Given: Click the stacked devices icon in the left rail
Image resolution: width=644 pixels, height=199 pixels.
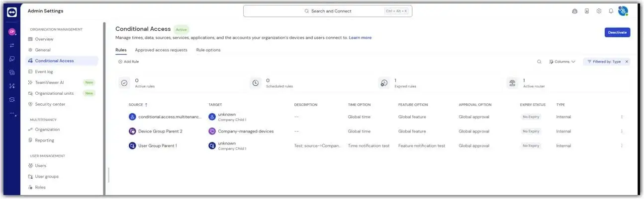Looking at the screenshot, I should 12,72.
